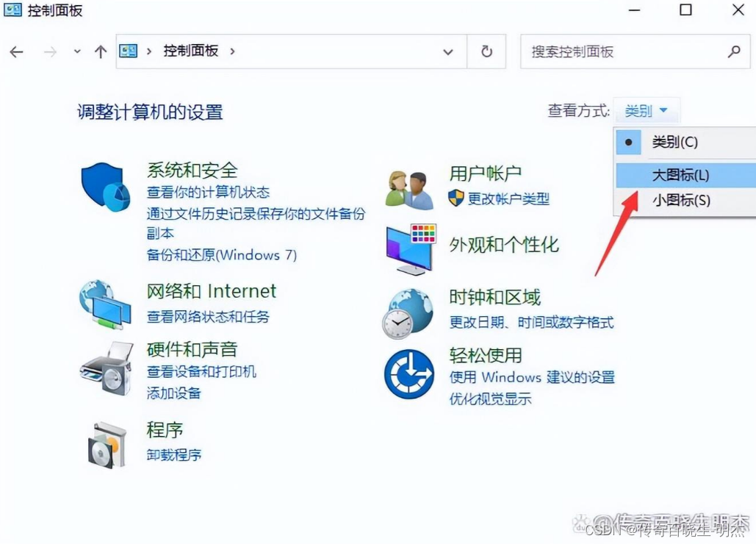Open the Ease of Access icon
Viewport: 756px width, 544px height.
coord(408,373)
